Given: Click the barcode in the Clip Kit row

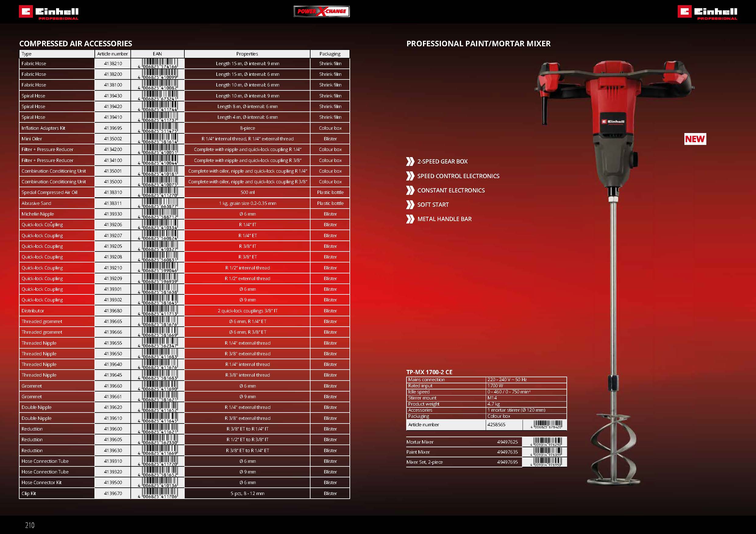Looking at the screenshot, I should tap(158, 494).
